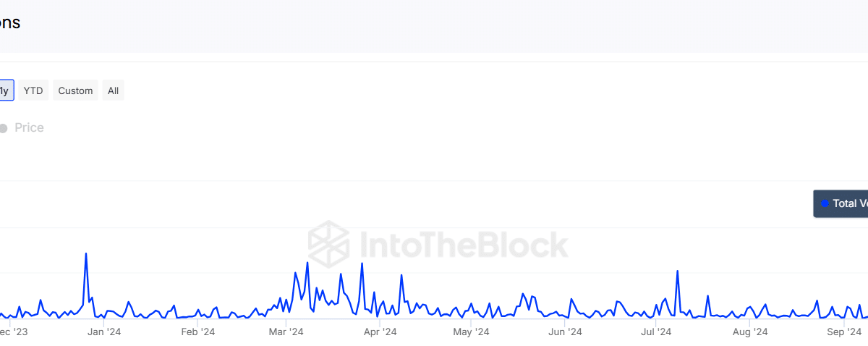868x346 pixels.
Task: Click the Feb '24 axis label
Action: coord(197,332)
